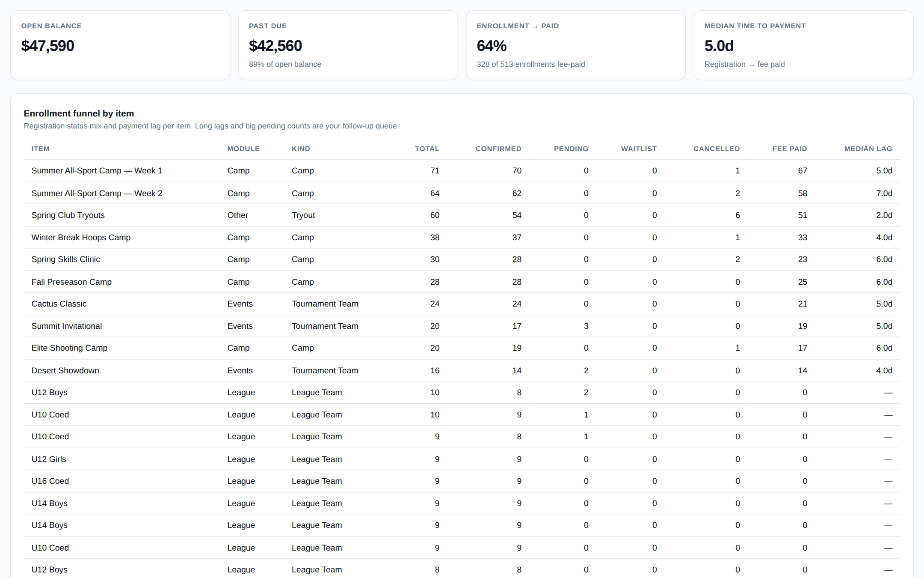Click total 71 in Summer Camp Week 1 row
The height and width of the screenshot is (578, 924).
(x=435, y=171)
